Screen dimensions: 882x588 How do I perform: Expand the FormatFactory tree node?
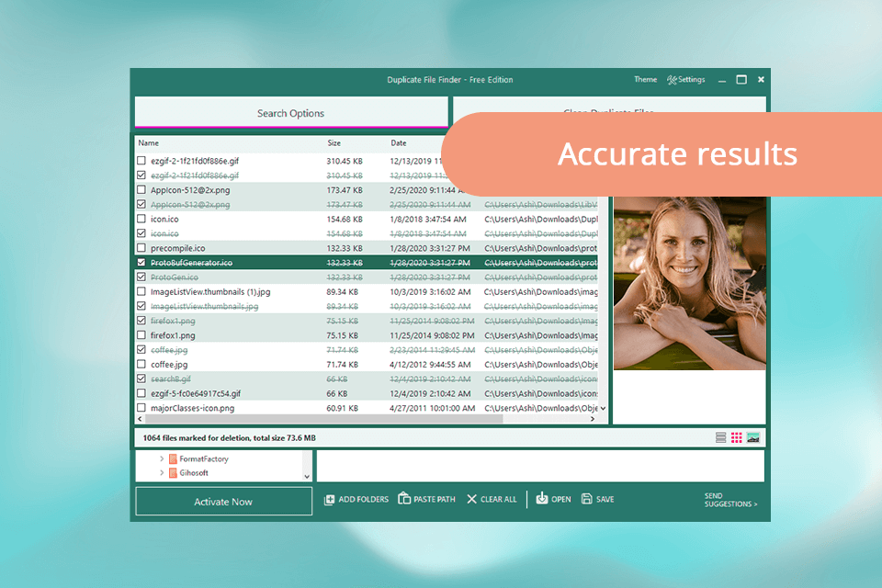click(x=162, y=459)
